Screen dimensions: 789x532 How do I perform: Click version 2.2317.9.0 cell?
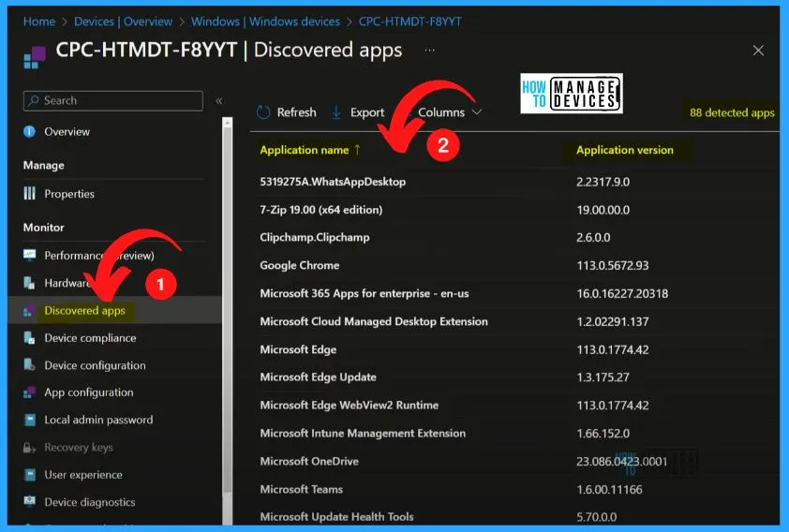[x=603, y=182]
